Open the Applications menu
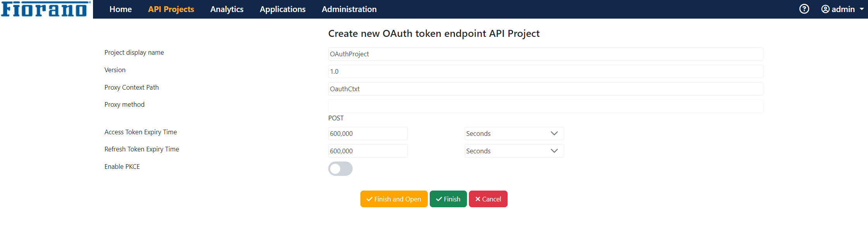The width and height of the screenshot is (868, 229). click(x=282, y=9)
